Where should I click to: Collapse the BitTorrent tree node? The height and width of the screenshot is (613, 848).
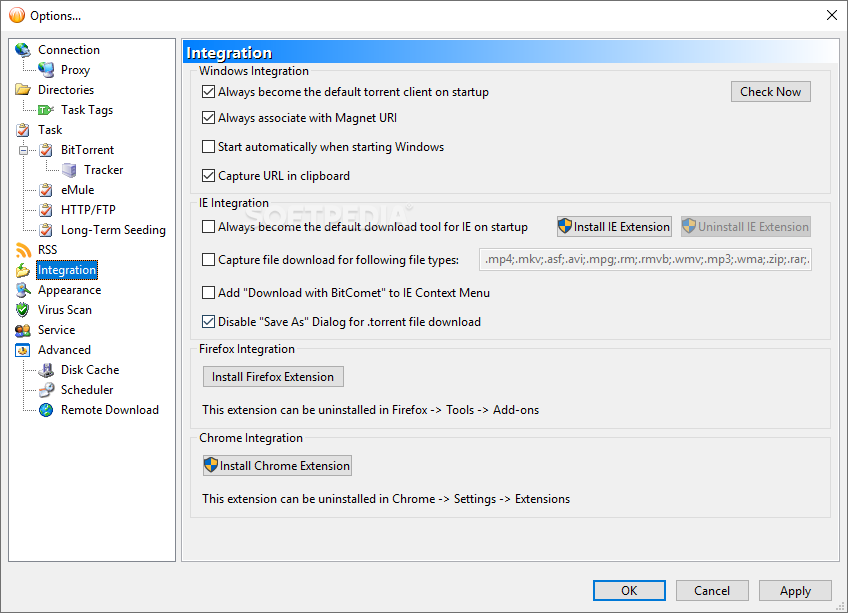click(x=23, y=150)
